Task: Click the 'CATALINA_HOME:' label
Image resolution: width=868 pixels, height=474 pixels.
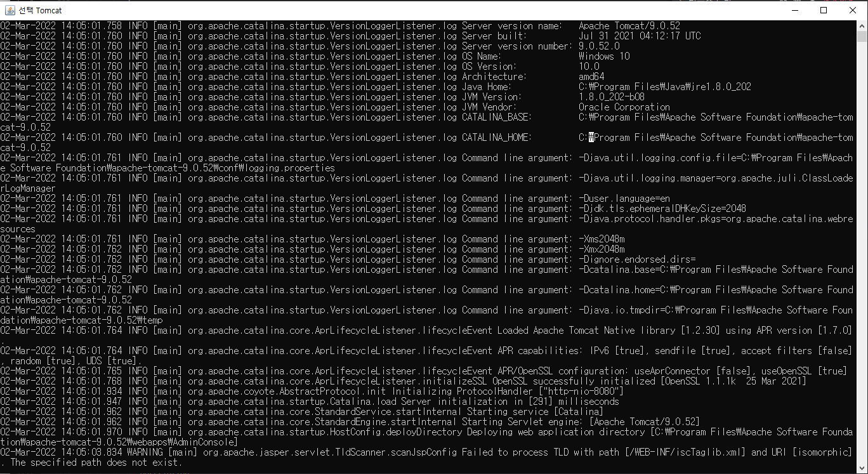Action: (497, 138)
